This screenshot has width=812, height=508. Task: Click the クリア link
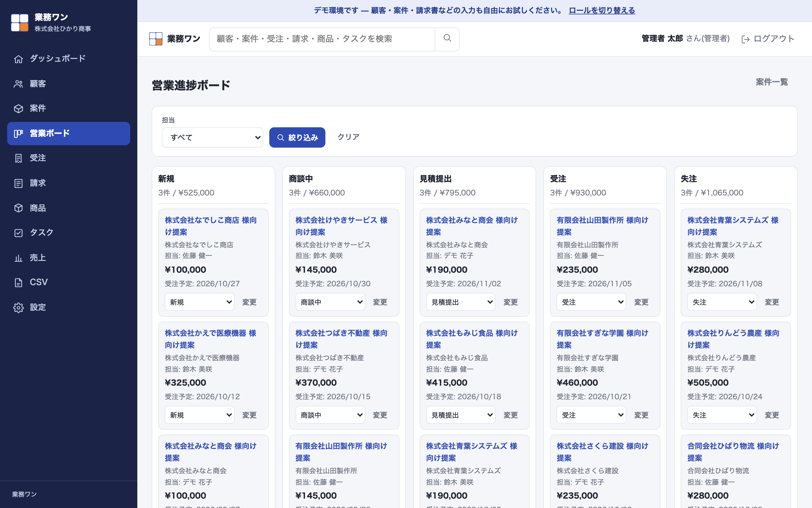pyautogui.click(x=348, y=137)
